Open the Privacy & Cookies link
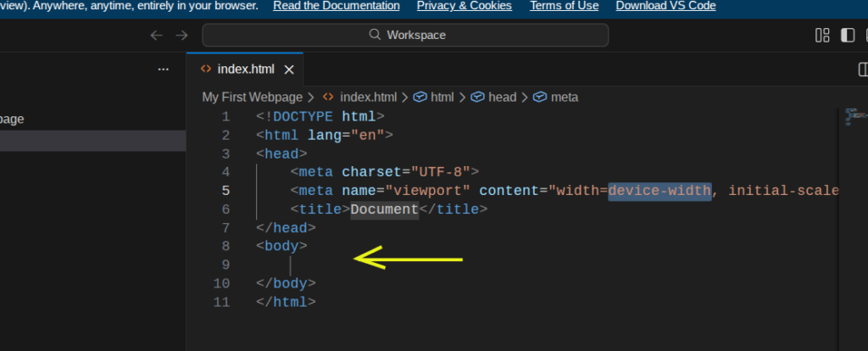The width and height of the screenshot is (868, 351). [x=465, y=6]
